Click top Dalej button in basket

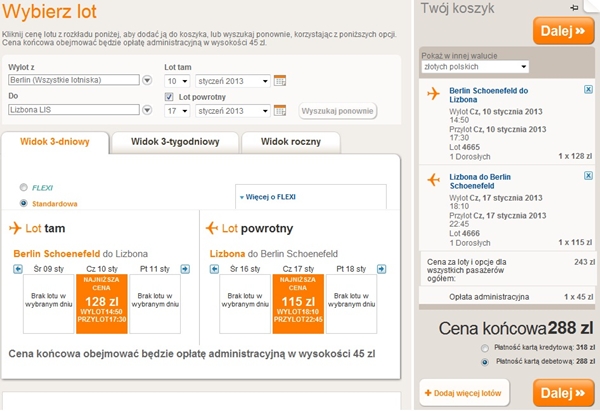tap(563, 31)
